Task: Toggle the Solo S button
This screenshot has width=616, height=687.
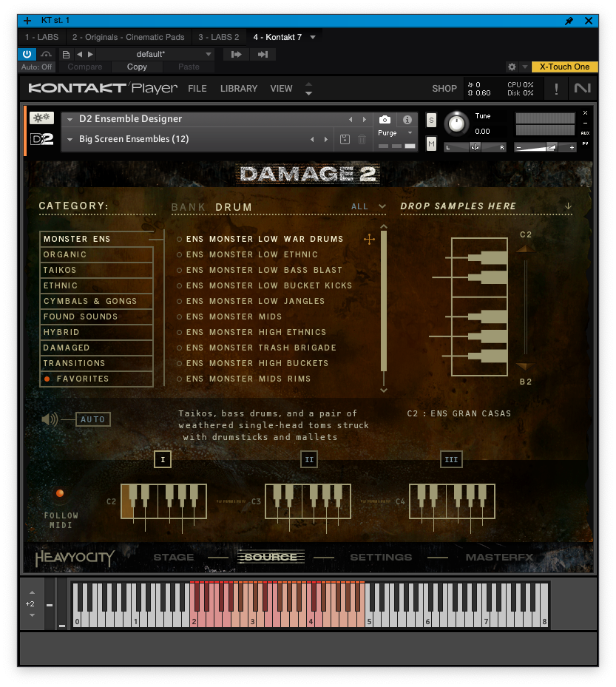Action: pyautogui.click(x=431, y=120)
